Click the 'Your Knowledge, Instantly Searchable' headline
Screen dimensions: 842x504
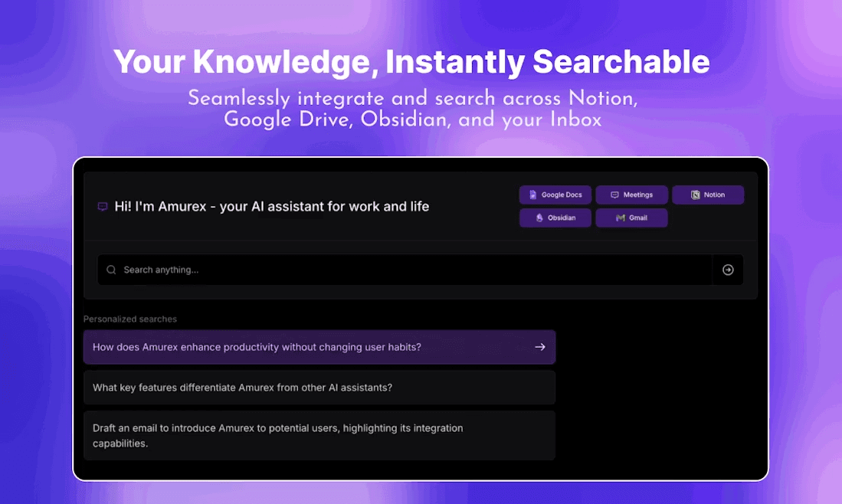point(411,62)
